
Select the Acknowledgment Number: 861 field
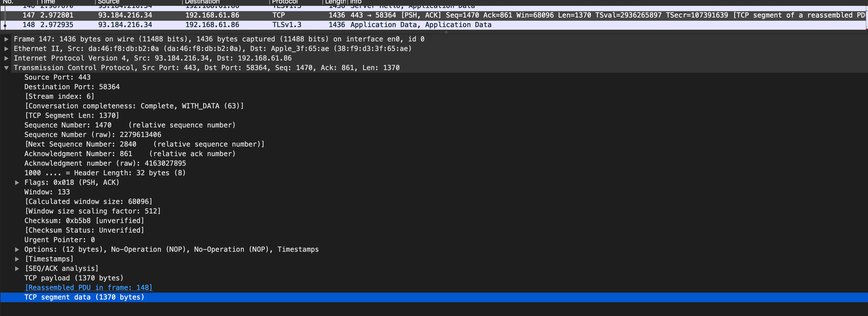130,154
